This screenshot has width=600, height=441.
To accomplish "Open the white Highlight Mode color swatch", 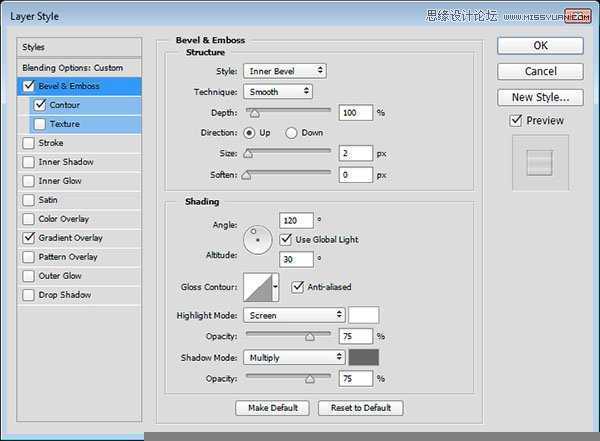I will point(364,315).
